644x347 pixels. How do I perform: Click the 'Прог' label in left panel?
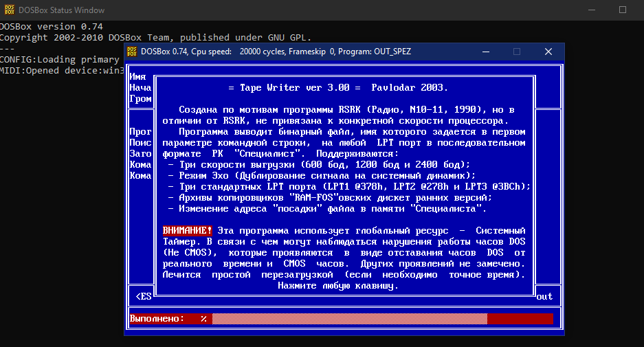pyautogui.click(x=140, y=132)
